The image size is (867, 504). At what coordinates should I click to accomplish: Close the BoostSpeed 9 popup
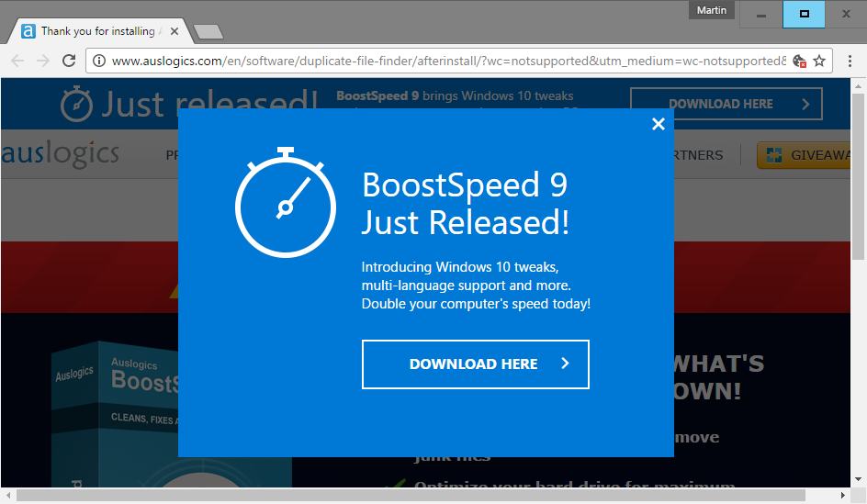pyautogui.click(x=658, y=124)
